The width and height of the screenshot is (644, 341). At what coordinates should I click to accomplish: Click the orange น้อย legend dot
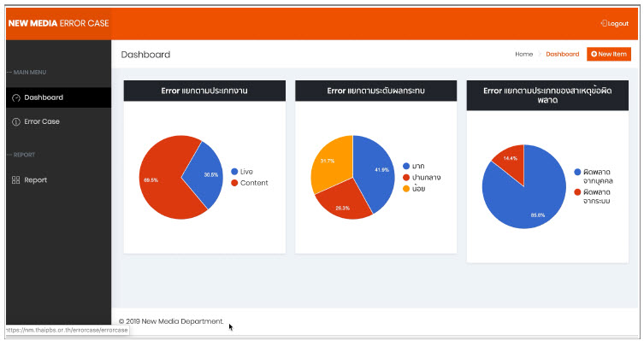(x=406, y=189)
